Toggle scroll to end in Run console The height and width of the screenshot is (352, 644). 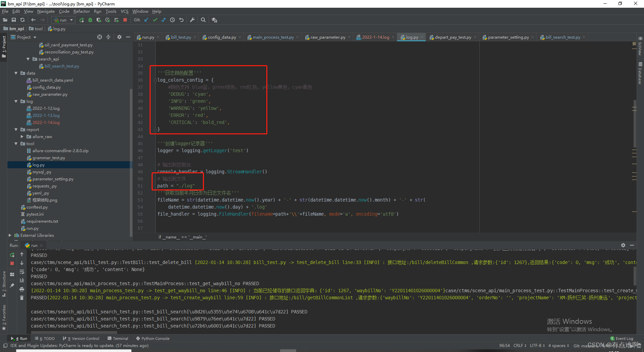tap(22, 280)
